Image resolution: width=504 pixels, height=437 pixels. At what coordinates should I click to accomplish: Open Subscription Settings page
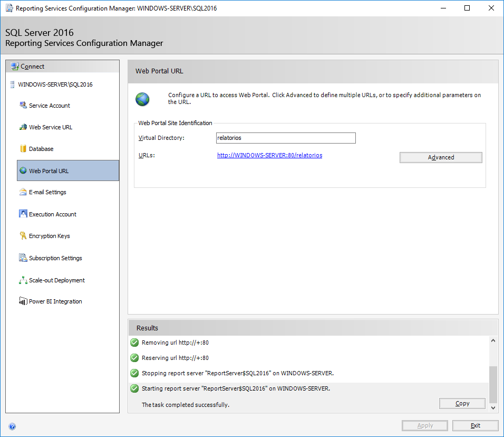coord(55,258)
